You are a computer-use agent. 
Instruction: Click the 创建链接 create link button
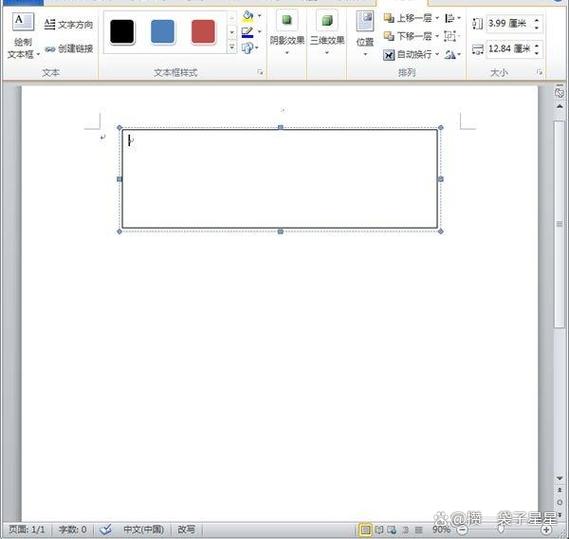click(x=69, y=49)
